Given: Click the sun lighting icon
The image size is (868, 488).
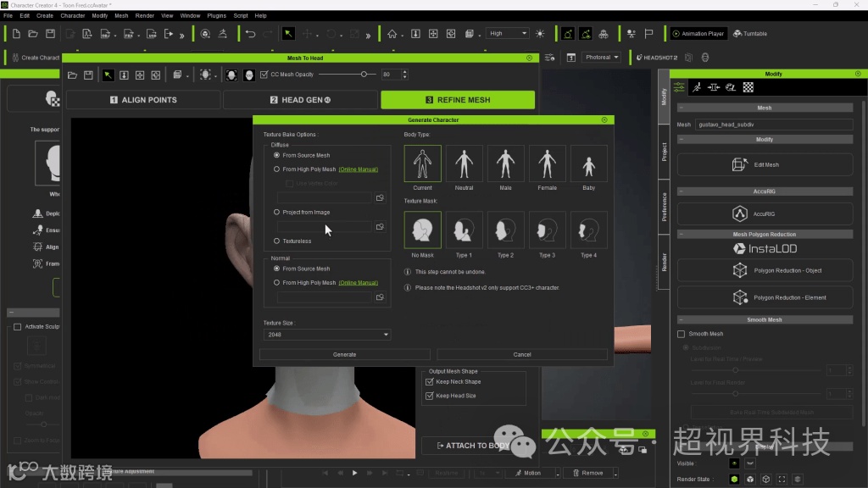Looking at the screenshot, I should click(x=540, y=34).
